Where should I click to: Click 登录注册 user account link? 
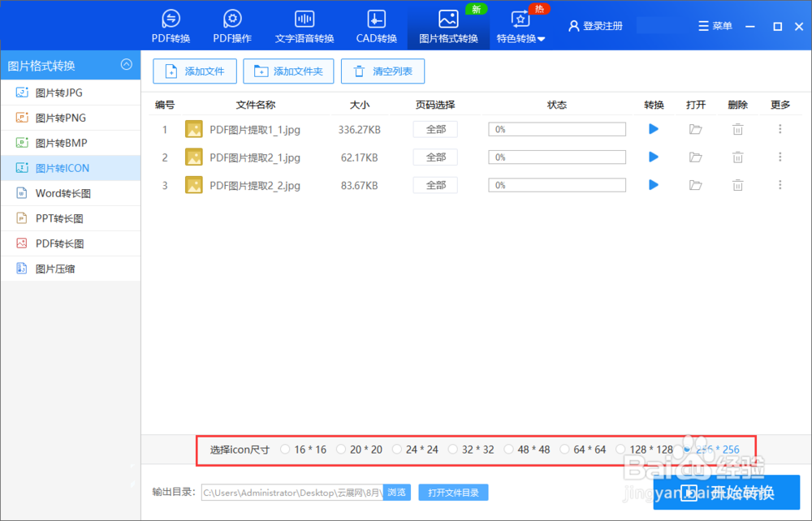pyautogui.click(x=595, y=26)
